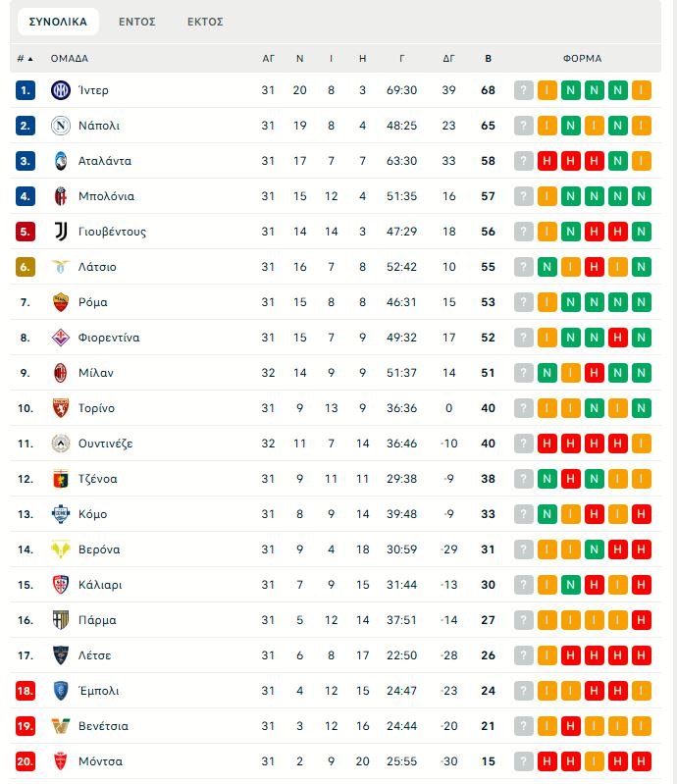Click the Parma club crest icon
677x784 pixels.
61,620
